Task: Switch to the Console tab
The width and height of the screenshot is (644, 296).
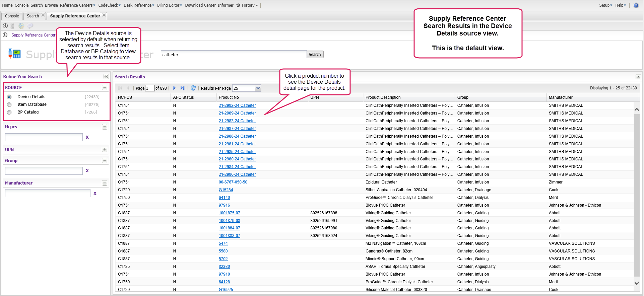Action: (x=12, y=16)
